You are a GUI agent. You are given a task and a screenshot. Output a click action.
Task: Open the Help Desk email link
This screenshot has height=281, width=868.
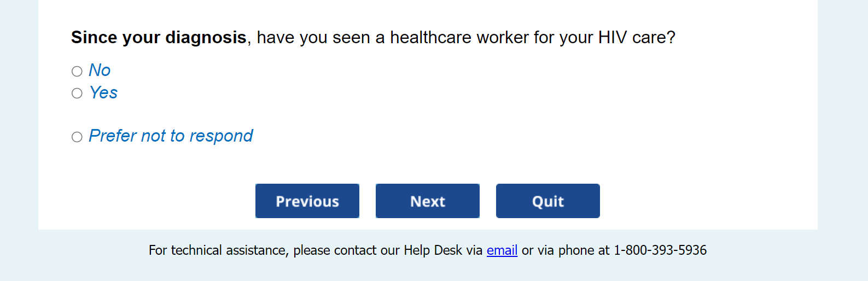click(x=502, y=250)
